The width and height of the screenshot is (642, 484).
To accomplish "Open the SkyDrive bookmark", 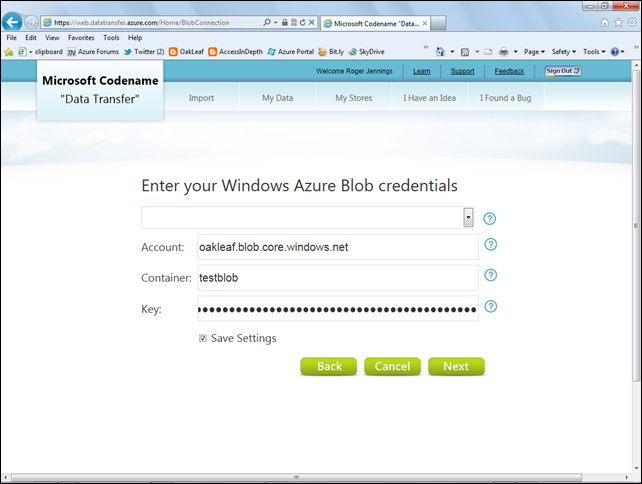I will (x=366, y=52).
